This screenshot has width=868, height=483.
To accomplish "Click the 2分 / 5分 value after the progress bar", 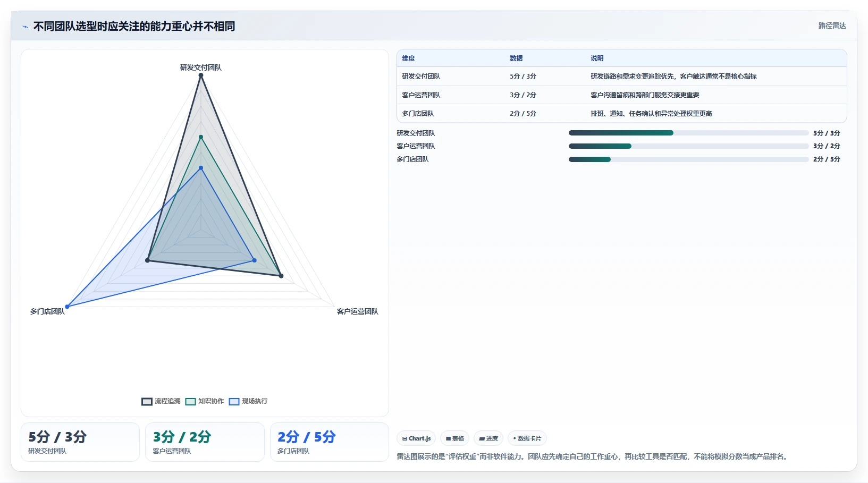I will point(827,159).
